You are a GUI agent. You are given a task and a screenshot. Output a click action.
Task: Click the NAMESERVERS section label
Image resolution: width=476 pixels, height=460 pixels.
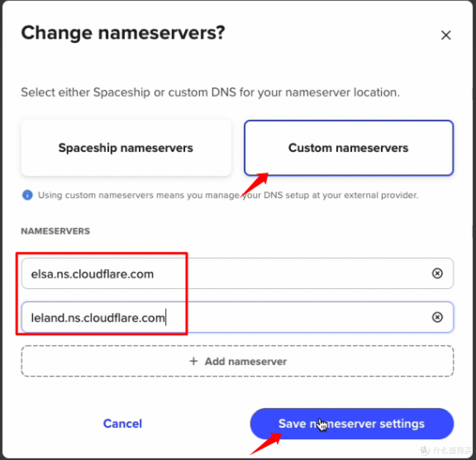[56, 231]
